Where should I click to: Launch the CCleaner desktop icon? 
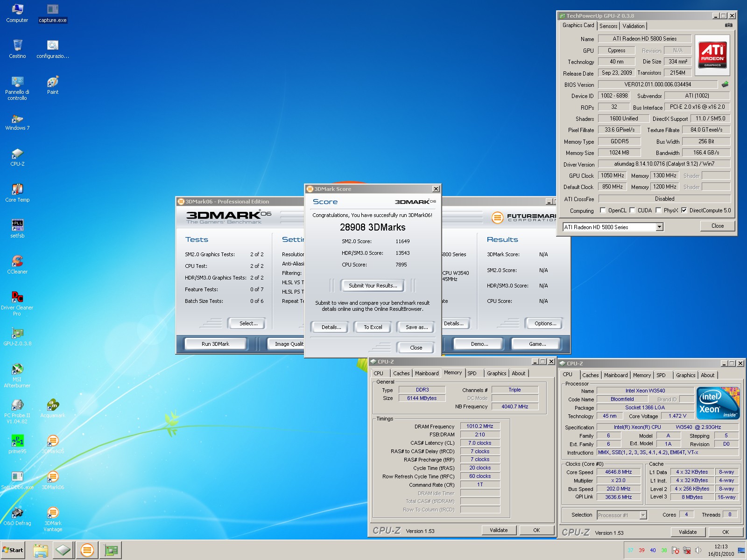(x=17, y=265)
